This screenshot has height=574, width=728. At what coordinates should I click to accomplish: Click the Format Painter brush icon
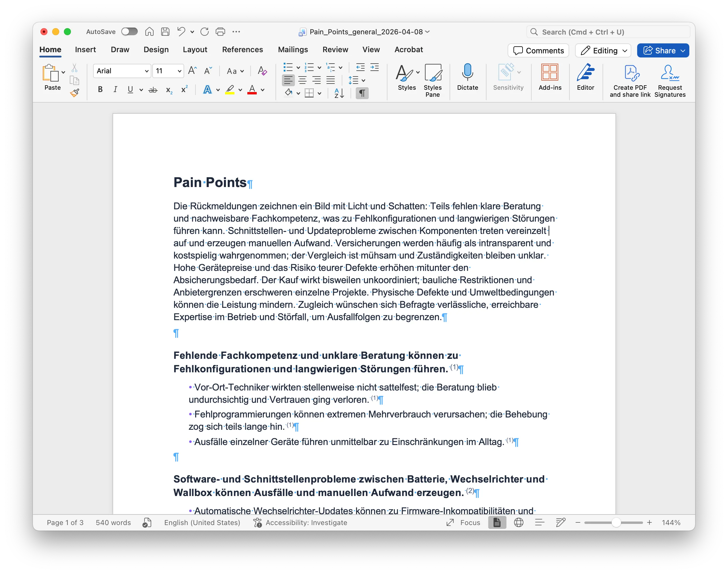click(x=74, y=93)
